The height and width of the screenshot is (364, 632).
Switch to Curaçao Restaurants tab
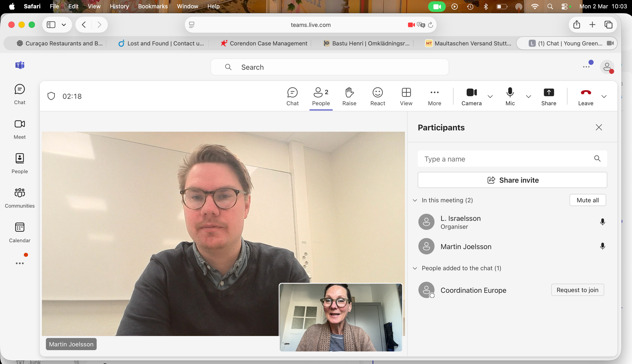pyautogui.click(x=60, y=43)
